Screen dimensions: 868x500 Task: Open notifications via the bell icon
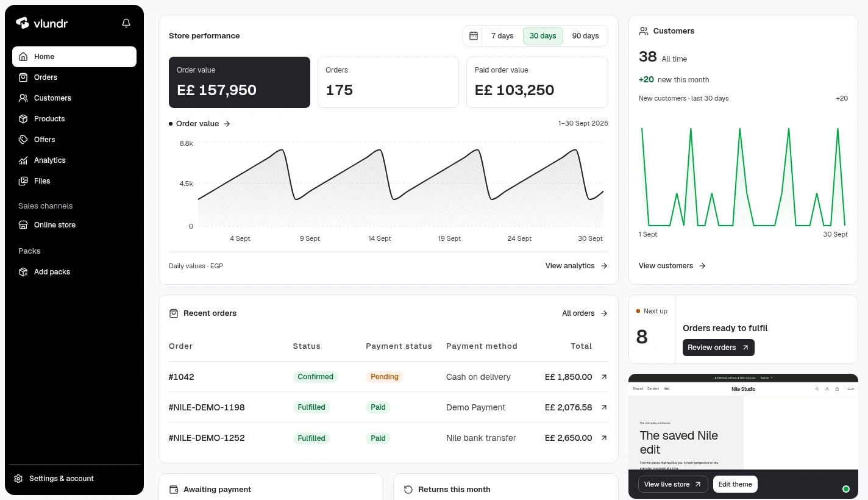point(126,23)
